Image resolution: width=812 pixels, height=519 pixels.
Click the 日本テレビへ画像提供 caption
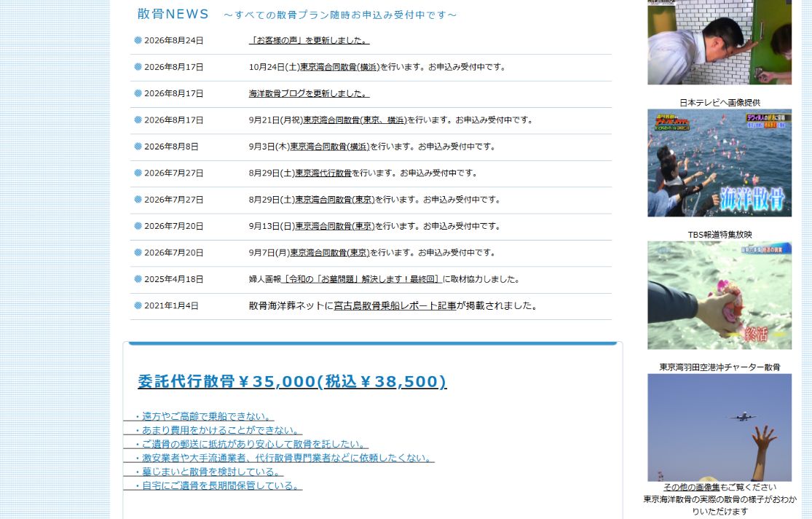tap(720, 103)
